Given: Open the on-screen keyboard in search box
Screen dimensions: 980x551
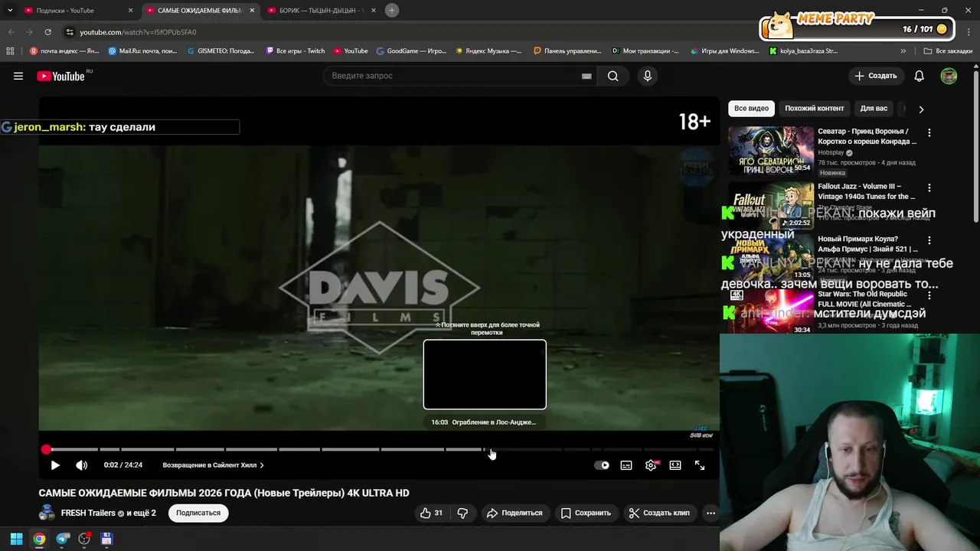Looking at the screenshot, I should point(586,76).
